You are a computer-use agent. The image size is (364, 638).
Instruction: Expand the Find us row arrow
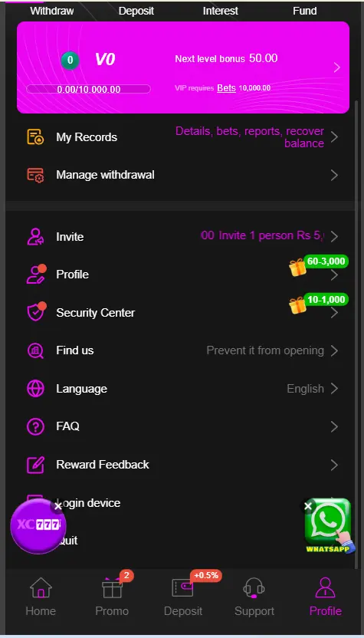pyautogui.click(x=334, y=350)
